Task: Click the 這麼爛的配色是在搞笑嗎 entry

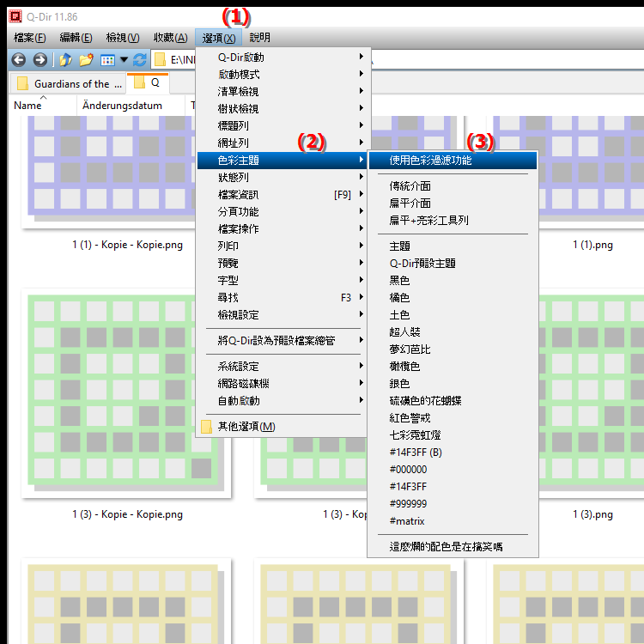Action: (x=453, y=547)
